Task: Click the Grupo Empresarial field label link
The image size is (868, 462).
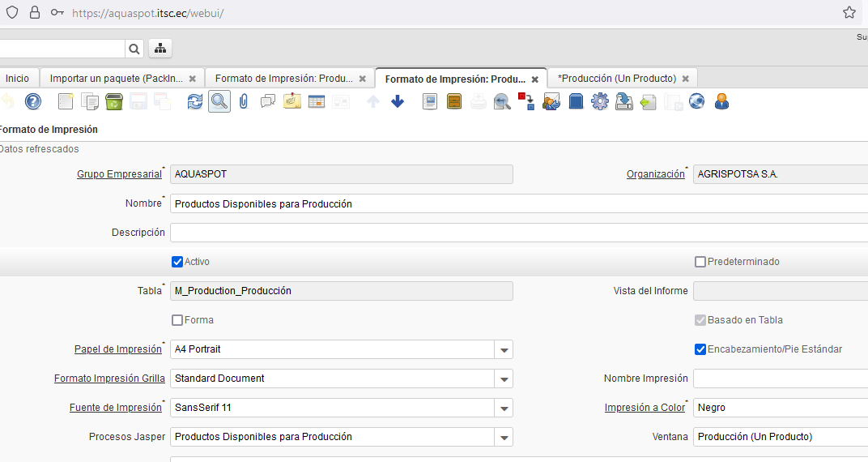Action: pyautogui.click(x=119, y=174)
